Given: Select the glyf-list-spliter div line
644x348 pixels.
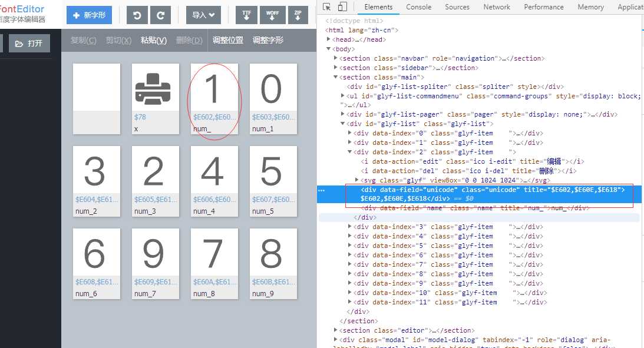Looking at the screenshot, I should [455, 87].
